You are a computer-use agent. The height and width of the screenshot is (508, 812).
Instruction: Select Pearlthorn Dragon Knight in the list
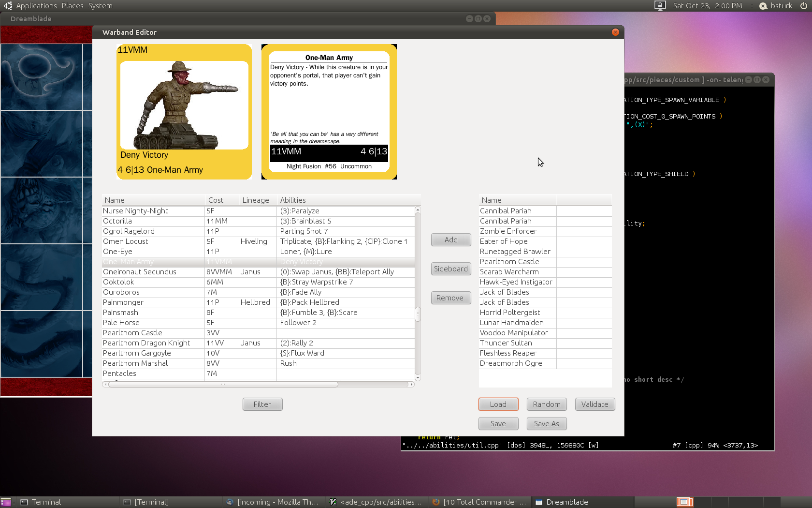[x=146, y=343]
